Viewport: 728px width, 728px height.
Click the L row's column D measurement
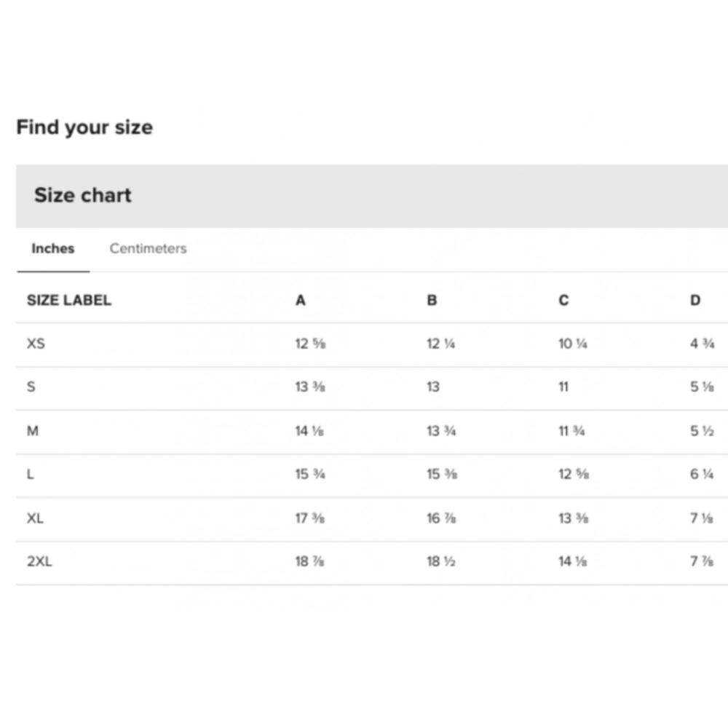coord(702,474)
